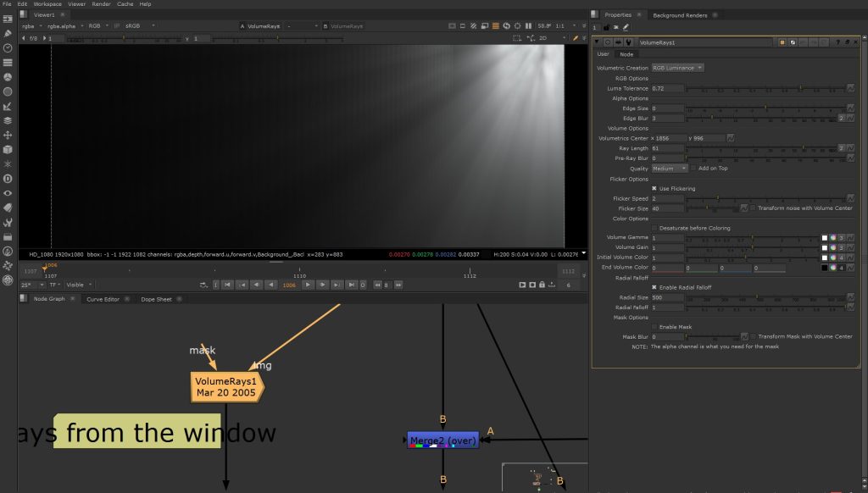Image resolution: width=868 pixels, height=493 pixels.
Task: Click the Ray Length slider track
Action: pos(763,148)
